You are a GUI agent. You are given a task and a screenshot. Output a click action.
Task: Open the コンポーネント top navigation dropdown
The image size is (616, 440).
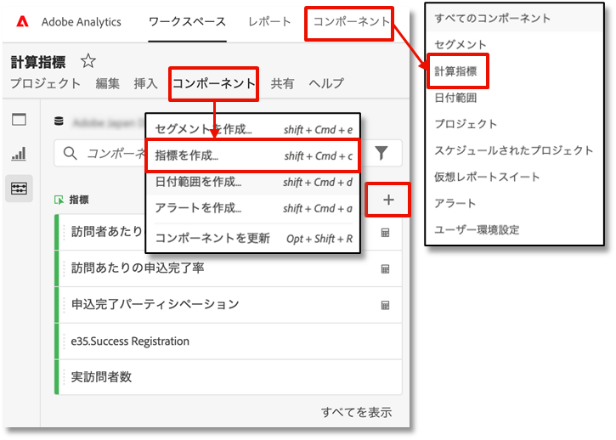tap(346, 21)
